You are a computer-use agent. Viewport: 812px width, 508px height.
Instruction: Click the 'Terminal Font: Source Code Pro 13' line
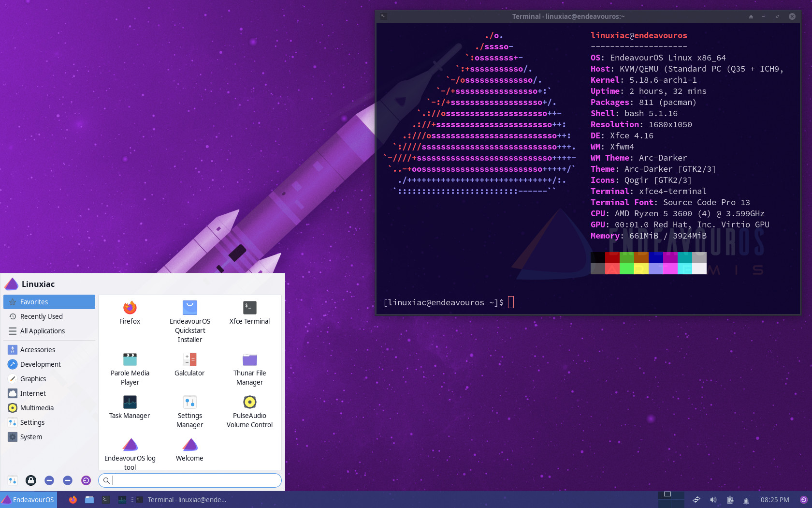click(670, 202)
